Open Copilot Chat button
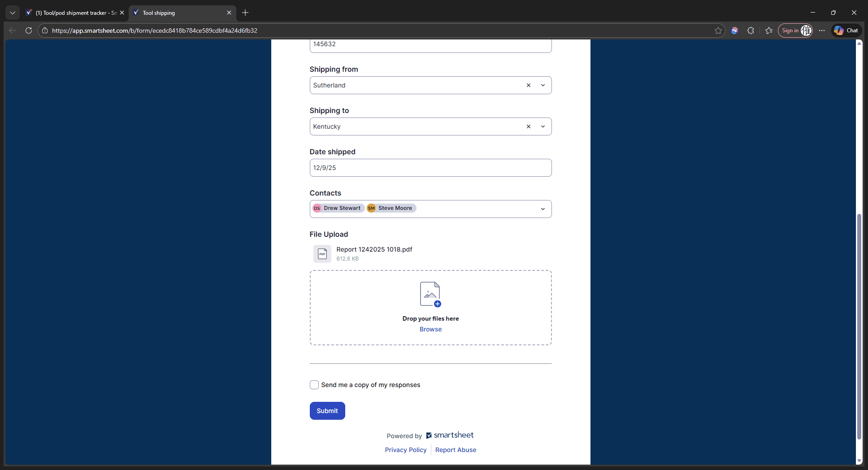The height and width of the screenshot is (470, 868). click(846, 30)
